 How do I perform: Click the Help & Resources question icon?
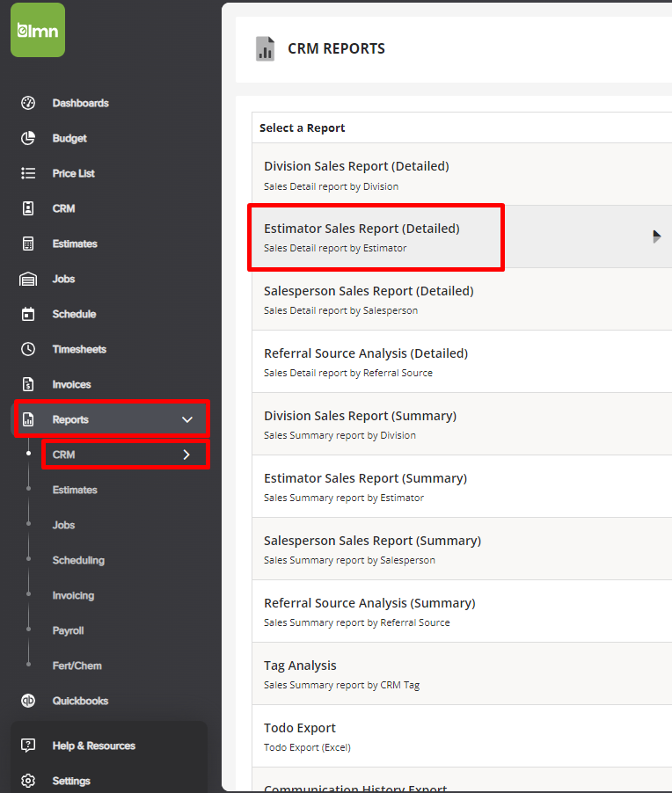point(28,746)
